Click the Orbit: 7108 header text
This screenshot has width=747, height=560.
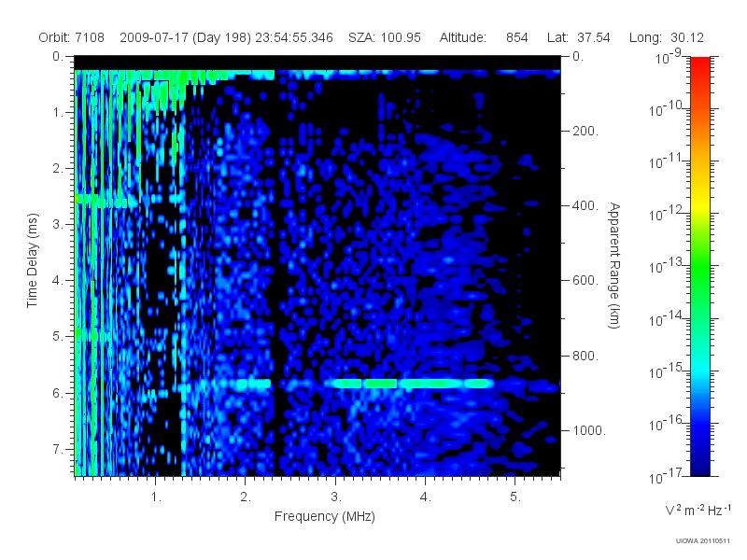point(72,37)
